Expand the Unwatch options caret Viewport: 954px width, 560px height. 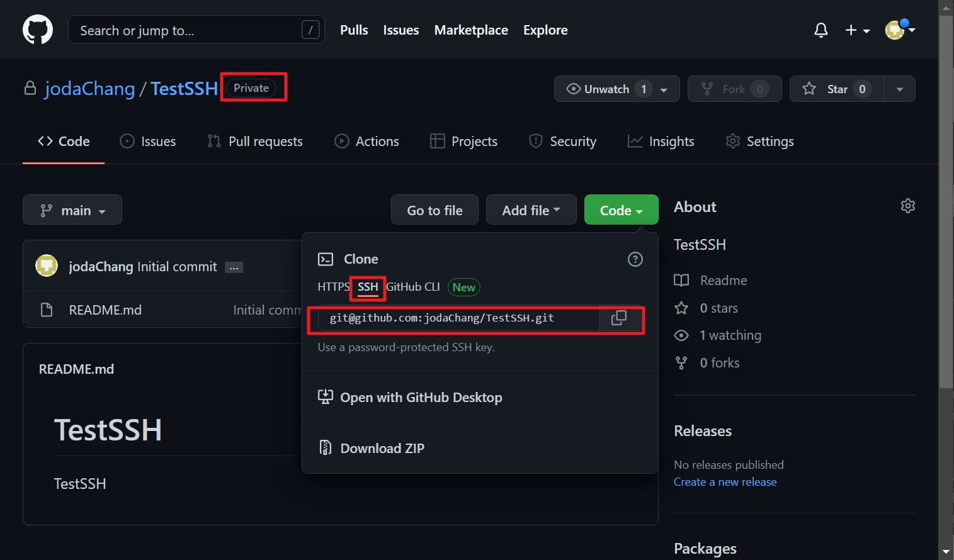pyautogui.click(x=664, y=89)
